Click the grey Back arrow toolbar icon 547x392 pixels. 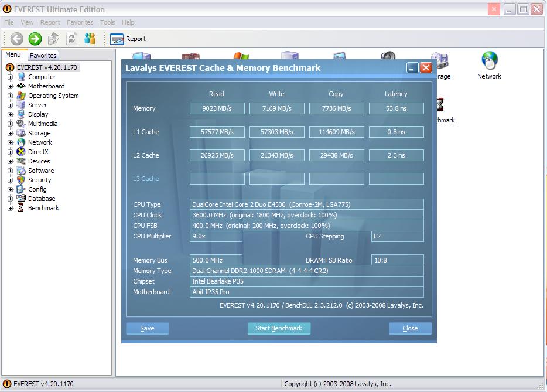tap(16, 39)
